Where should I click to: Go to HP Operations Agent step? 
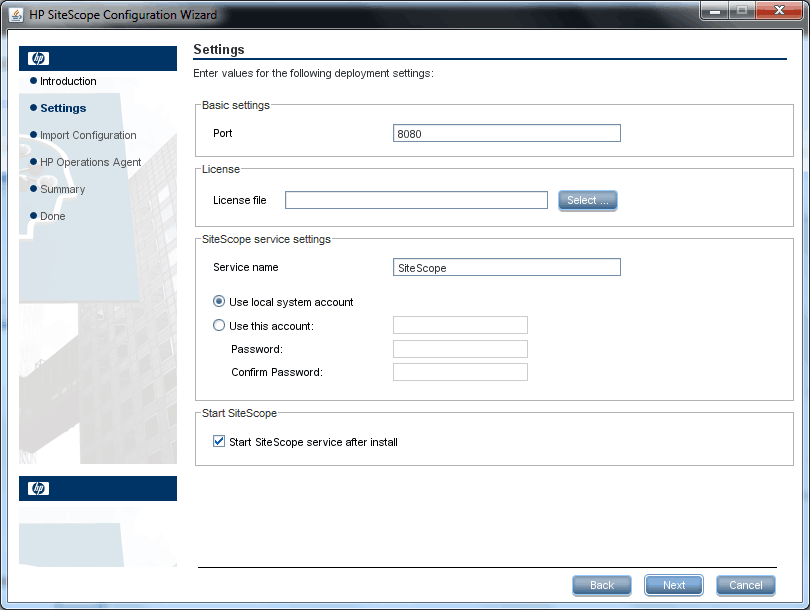tap(90, 162)
